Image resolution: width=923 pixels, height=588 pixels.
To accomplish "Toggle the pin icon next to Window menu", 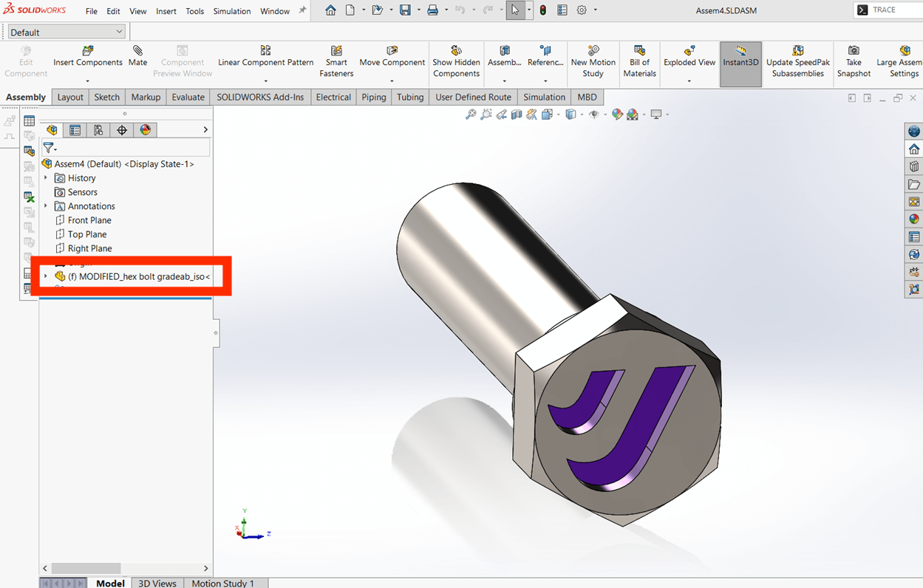I will tap(302, 10).
